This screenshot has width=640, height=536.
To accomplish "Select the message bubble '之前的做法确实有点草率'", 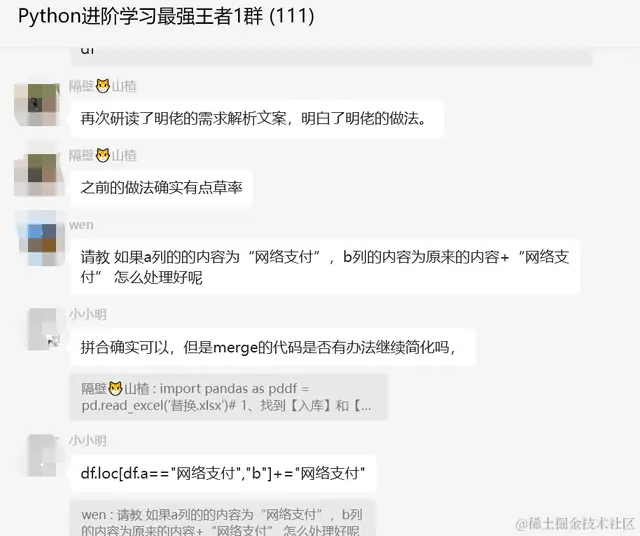I will (161, 188).
